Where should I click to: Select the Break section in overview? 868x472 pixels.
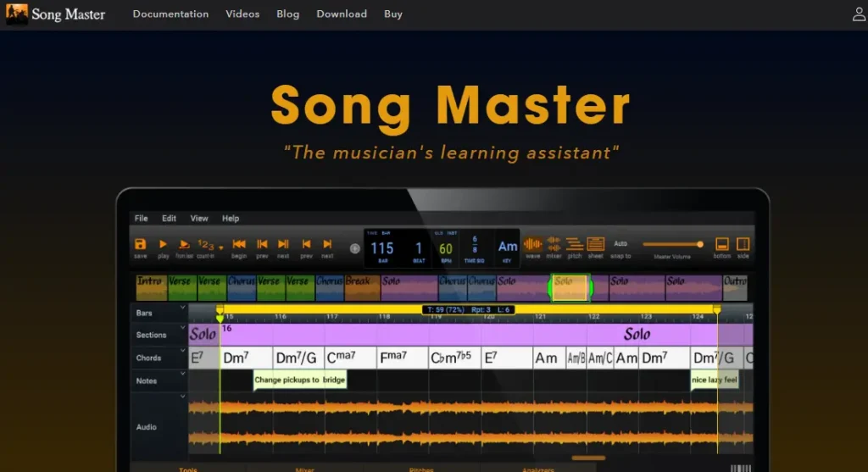pyautogui.click(x=362, y=288)
